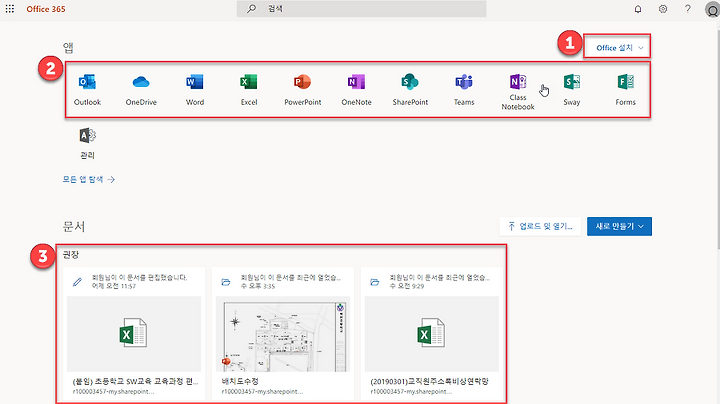Screen dimensions: 720x404
Task: Launch OneDrive from the apps row
Action: coord(141,90)
